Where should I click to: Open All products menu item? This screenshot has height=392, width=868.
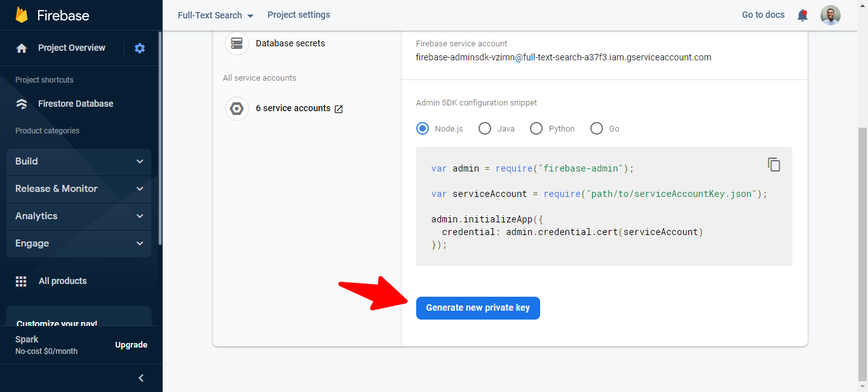coord(63,281)
